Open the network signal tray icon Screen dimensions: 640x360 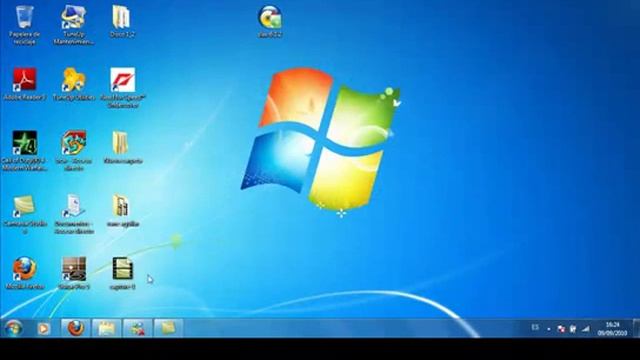(586, 329)
